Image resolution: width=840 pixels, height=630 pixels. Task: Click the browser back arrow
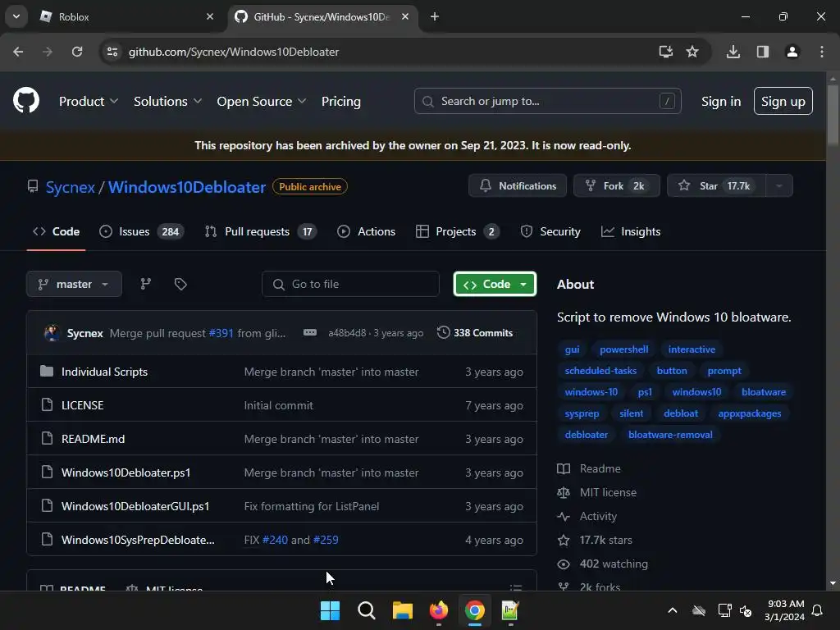18,52
